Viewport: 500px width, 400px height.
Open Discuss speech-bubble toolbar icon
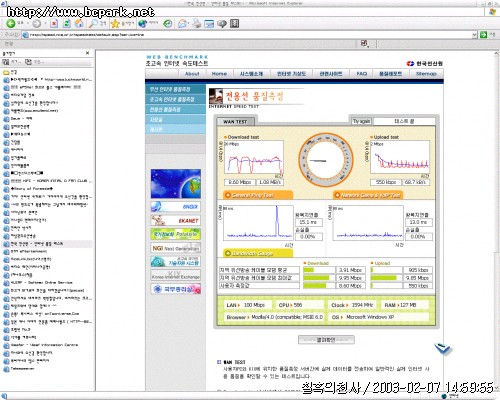222,24
